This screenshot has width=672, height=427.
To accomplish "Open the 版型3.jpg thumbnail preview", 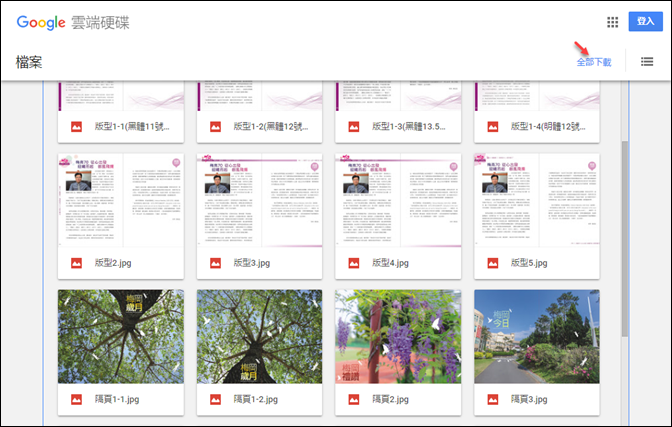I will pyautogui.click(x=259, y=200).
